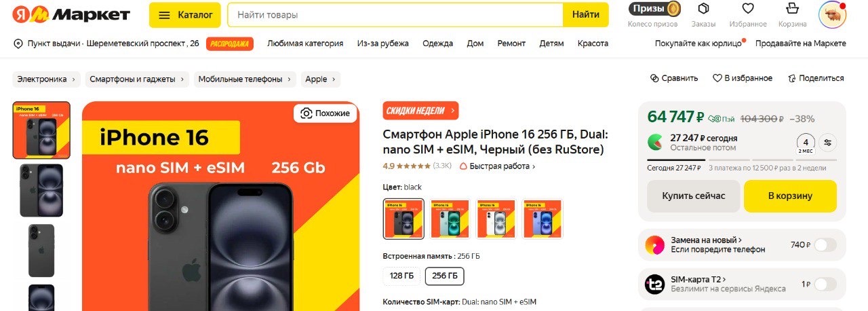Click the В корзину button
The height and width of the screenshot is (311, 868).
[x=790, y=196]
